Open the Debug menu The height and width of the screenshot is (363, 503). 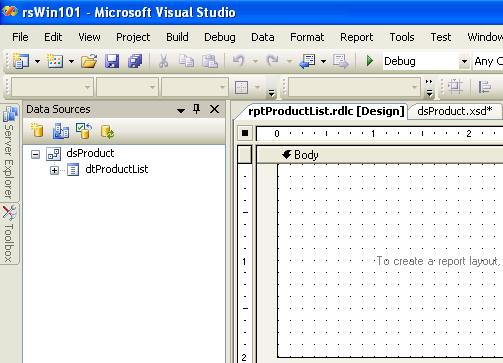pyautogui.click(x=220, y=37)
